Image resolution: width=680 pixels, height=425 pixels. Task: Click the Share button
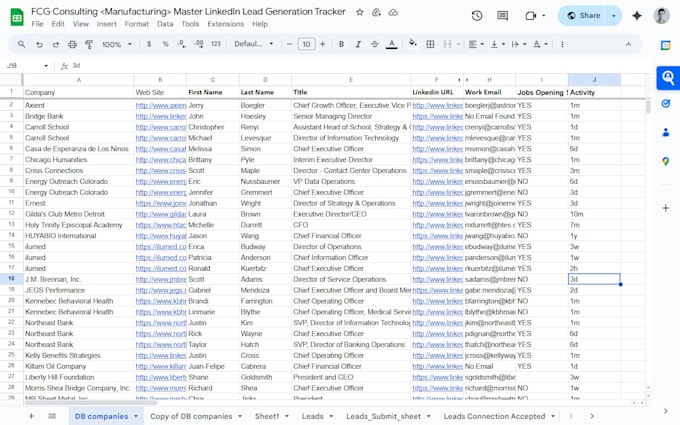(x=583, y=16)
